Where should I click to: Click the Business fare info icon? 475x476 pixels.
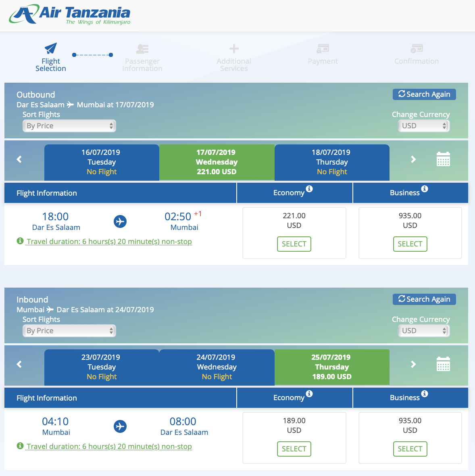(x=425, y=189)
